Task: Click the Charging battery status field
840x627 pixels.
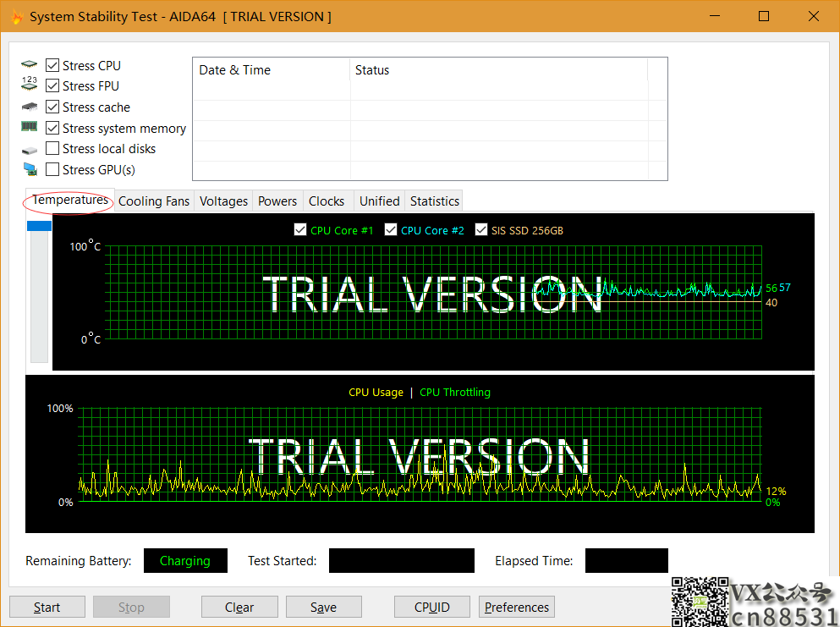Action: point(185,560)
